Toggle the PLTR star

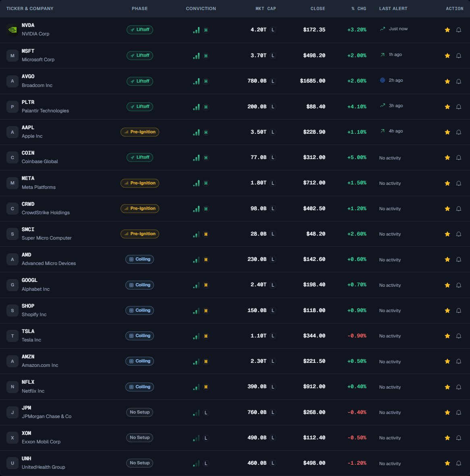click(447, 107)
